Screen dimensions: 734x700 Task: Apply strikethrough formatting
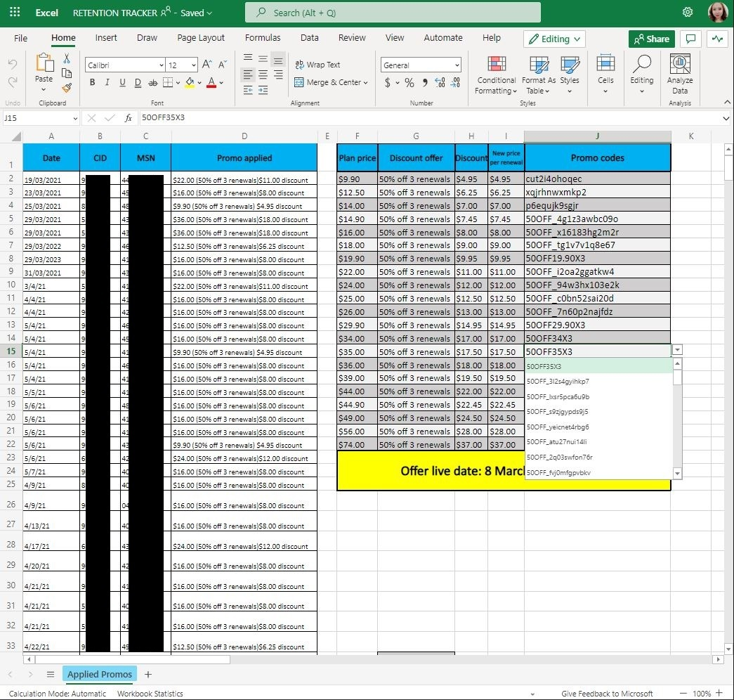tap(152, 82)
